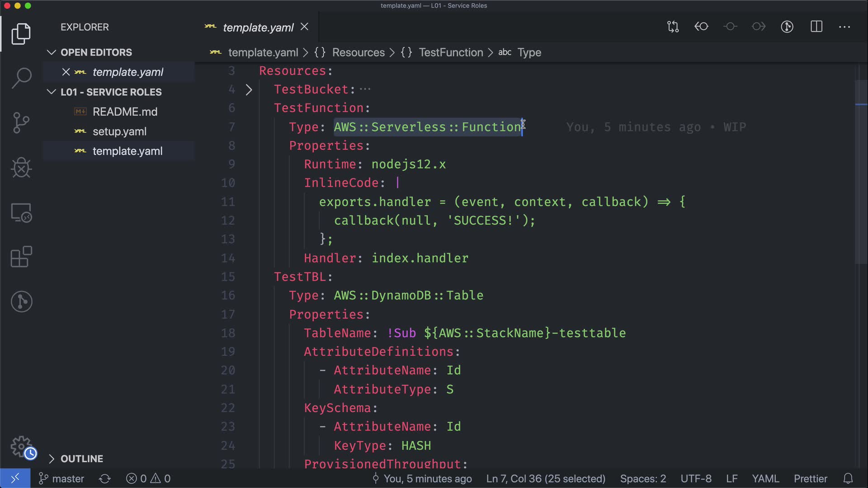
Task: Open the Search view in activity bar
Action: 21,78
